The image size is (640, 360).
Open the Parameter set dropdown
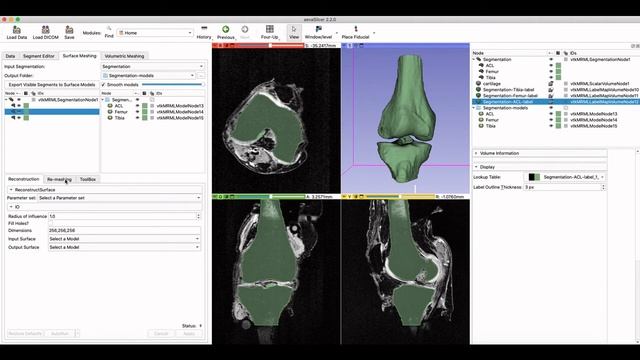tap(119, 198)
